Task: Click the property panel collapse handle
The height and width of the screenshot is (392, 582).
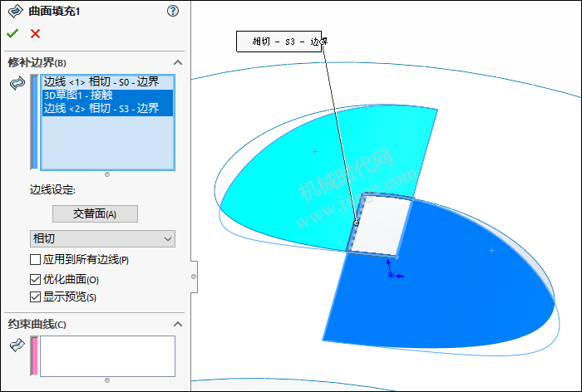Action: [x=194, y=277]
